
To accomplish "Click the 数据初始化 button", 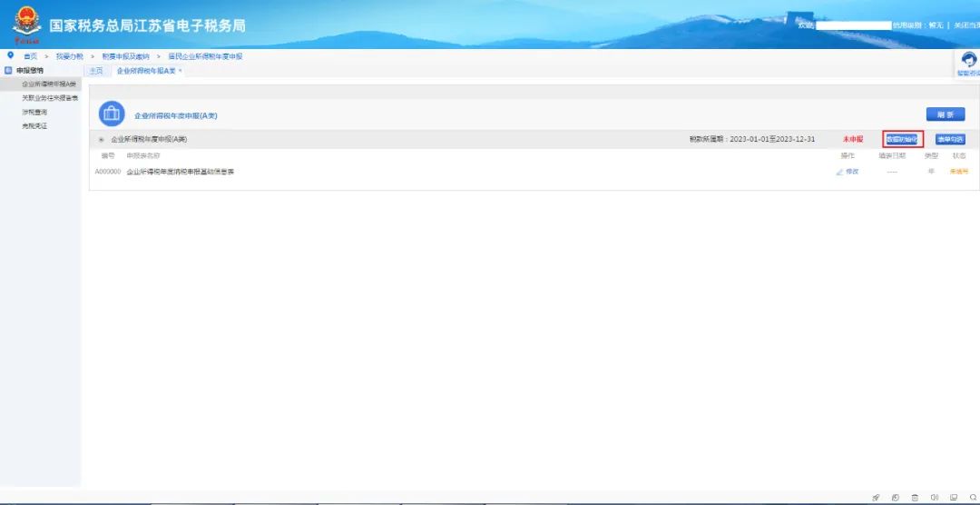I will (903, 139).
